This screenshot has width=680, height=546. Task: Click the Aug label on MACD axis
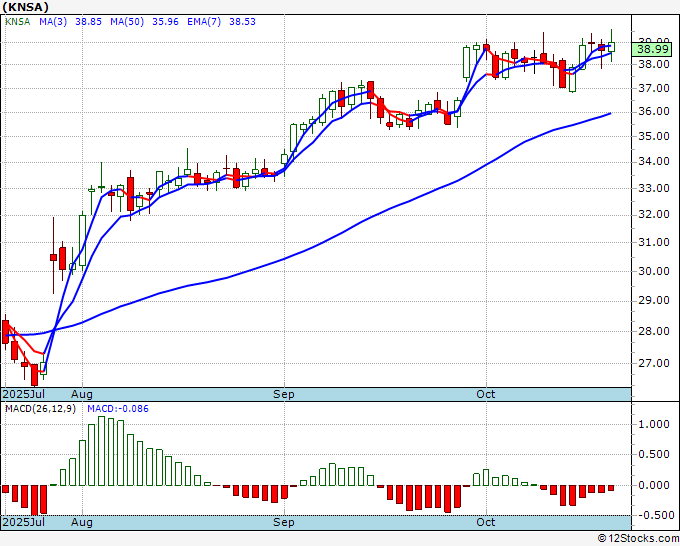82,522
